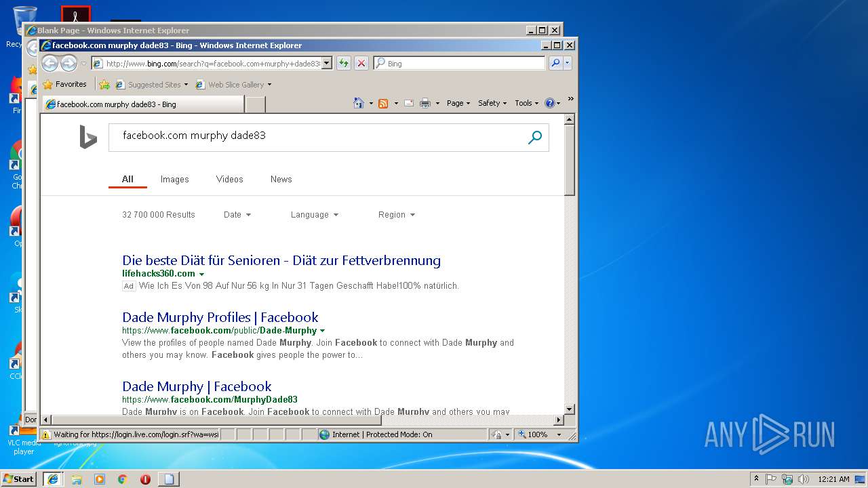868x488 pixels.
Task: Click the network icon in system tray
Action: click(x=787, y=479)
